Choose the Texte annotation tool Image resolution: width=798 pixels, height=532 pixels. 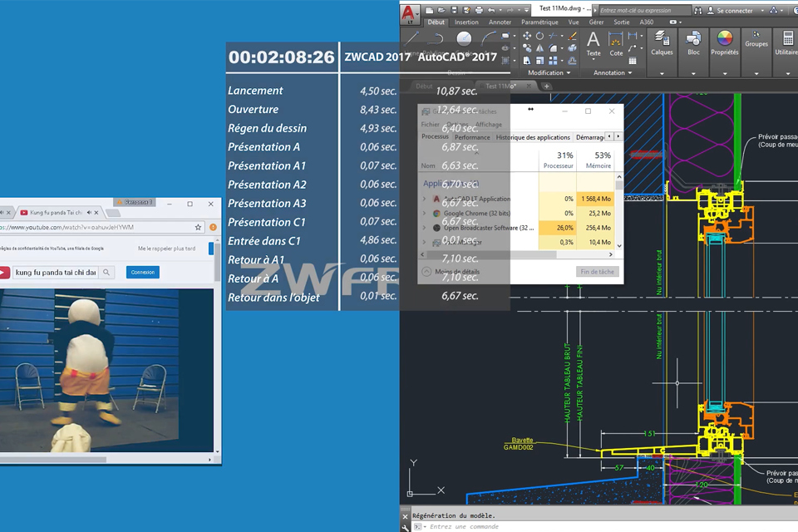click(594, 44)
